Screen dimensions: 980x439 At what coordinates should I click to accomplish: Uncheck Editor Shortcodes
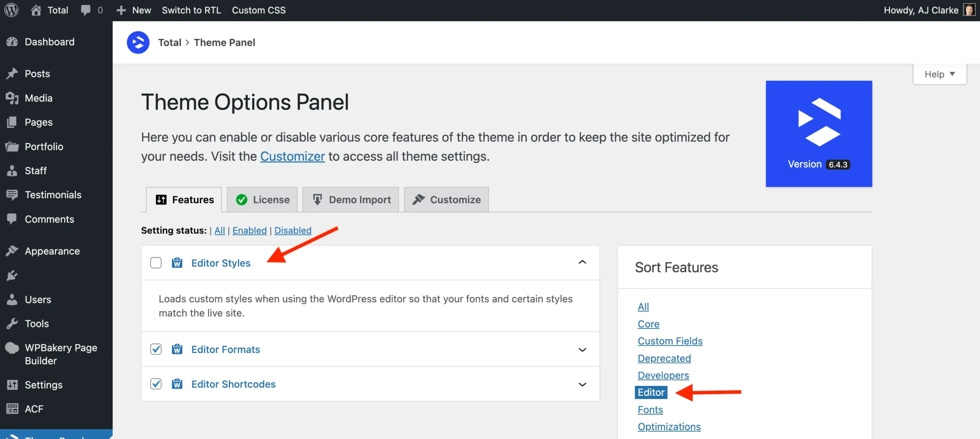(156, 384)
